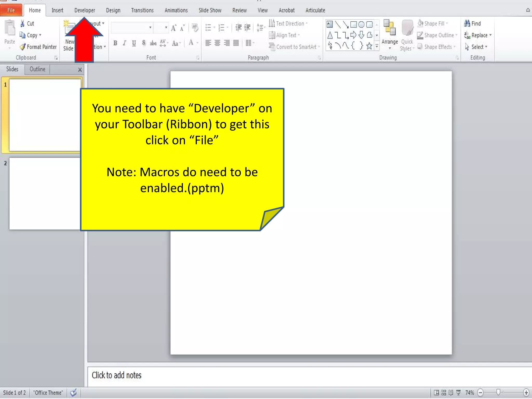The image size is (532, 399).
Task: Close the slides pane
Action: [x=80, y=70]
